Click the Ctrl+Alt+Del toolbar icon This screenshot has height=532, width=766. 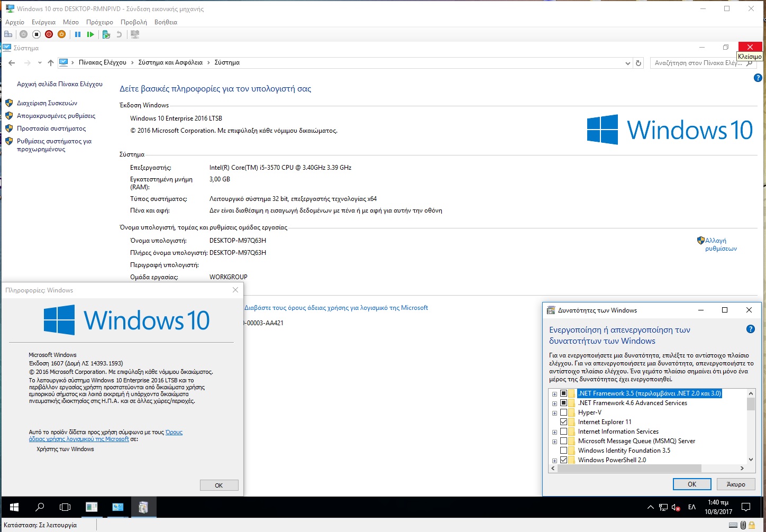[8, 34]
